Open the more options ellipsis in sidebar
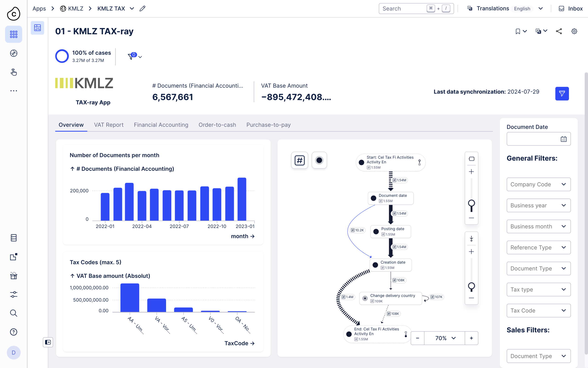This screenshot has width=588, height=368. pos(14,91)
